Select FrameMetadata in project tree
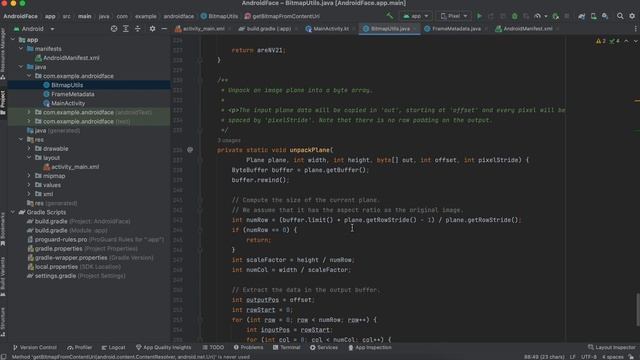The height and width of the screenshot is (360, 640). point(73,94)
